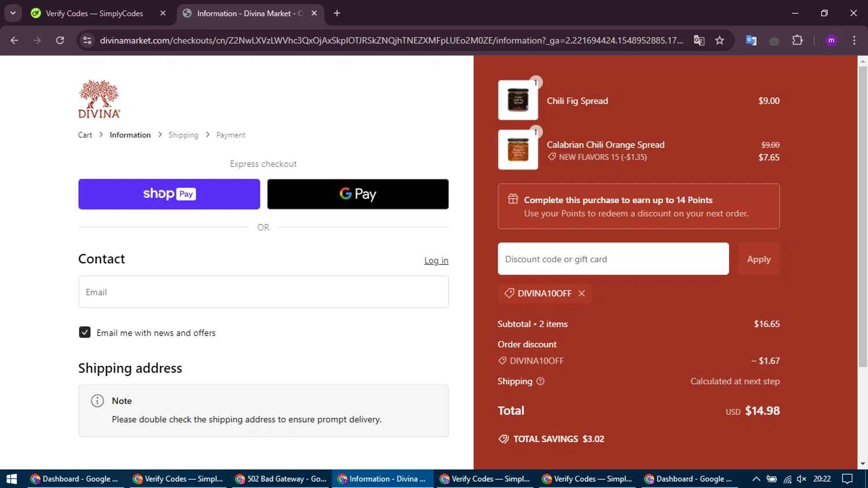Click the gift icon in points banner

coord(513,199)
